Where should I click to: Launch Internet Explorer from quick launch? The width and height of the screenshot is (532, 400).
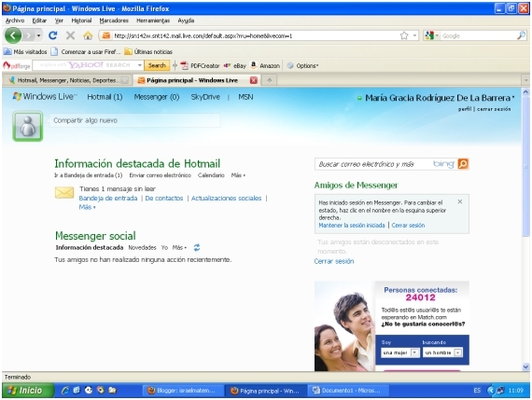pyautogui.click(x=65, y=391)
